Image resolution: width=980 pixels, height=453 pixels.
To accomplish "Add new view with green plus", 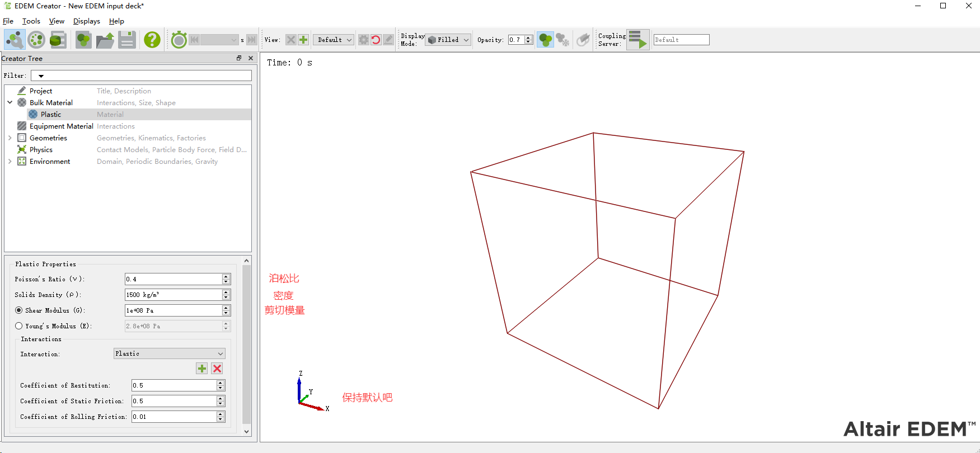I will coord(303,40).
